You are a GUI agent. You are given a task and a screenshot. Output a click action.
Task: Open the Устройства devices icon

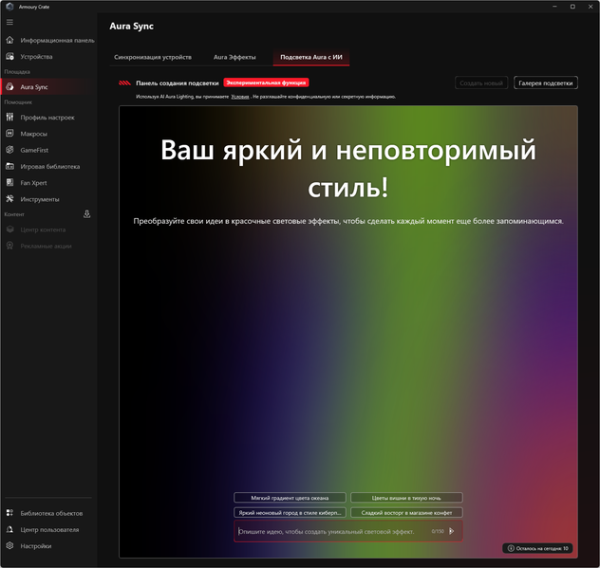[10, 56]
